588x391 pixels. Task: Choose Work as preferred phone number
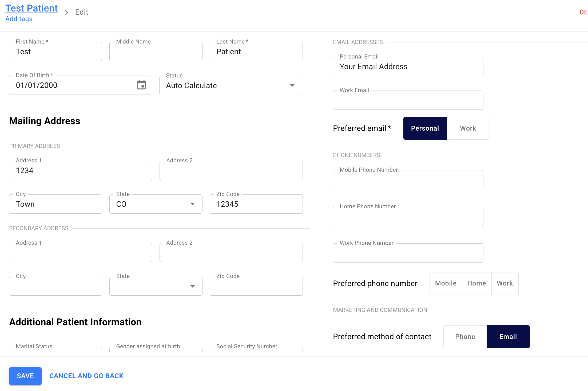pos(504,283)
